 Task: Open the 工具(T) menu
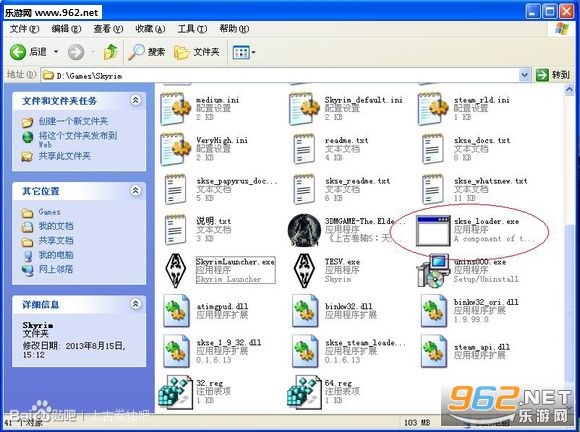coord(192,29)
